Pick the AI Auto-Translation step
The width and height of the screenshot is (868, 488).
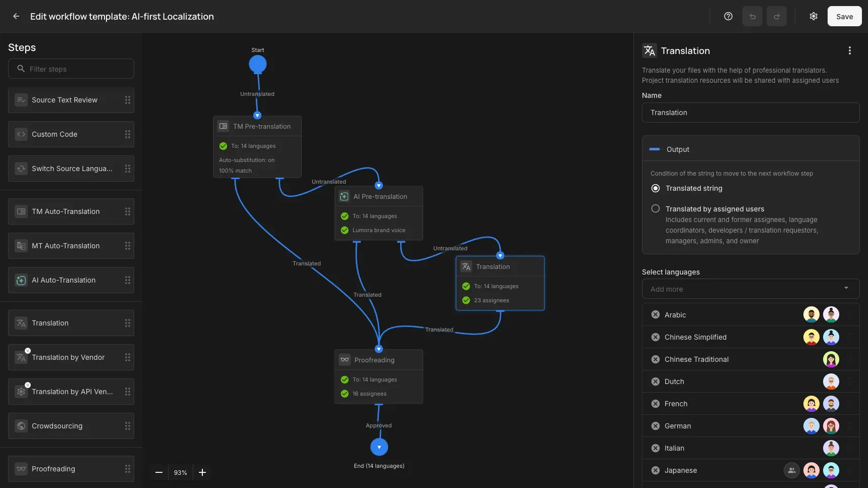pos(71,280)
